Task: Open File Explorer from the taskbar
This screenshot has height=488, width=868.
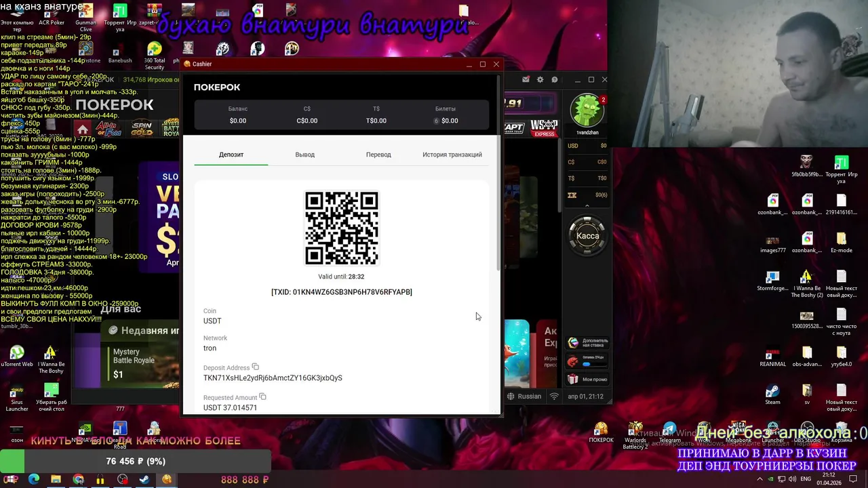Action: click(56, 479)
